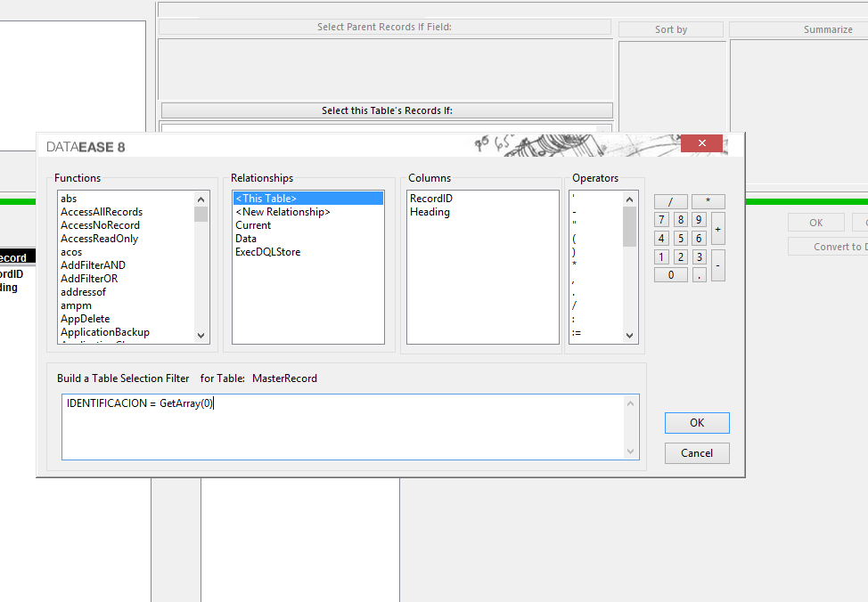Click the decimal point keypad key

[x=700, y=275]
